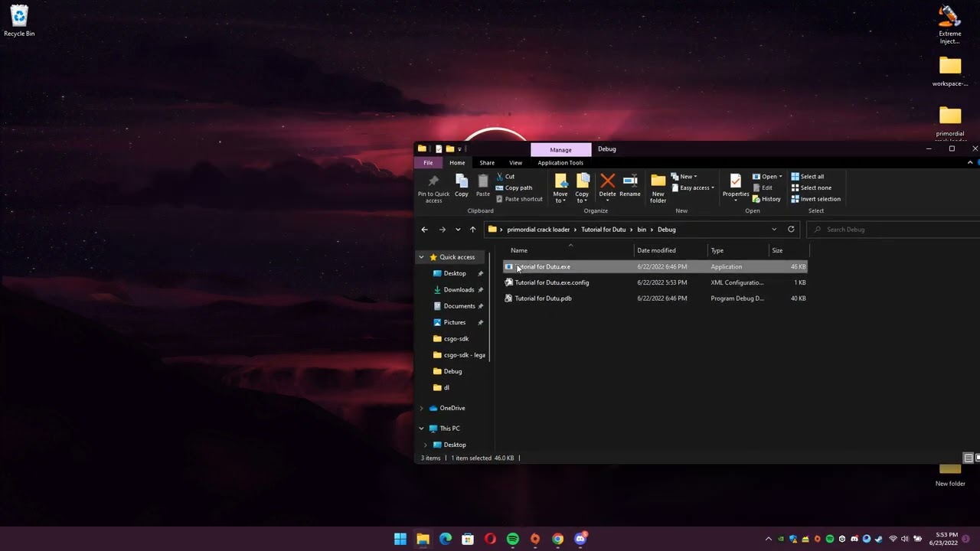Click the Manage contextual tab
980x551 pixels.
pos(560,149)
